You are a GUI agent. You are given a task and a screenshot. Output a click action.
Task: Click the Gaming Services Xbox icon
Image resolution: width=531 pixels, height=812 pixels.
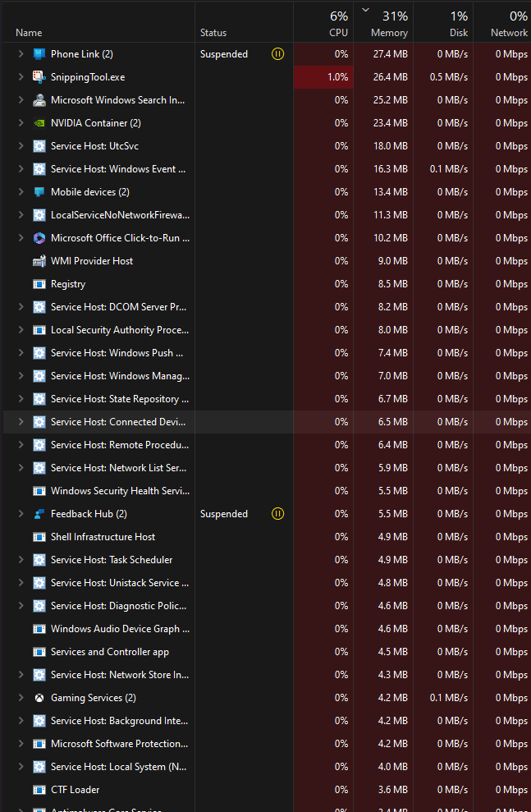[39, 698]
